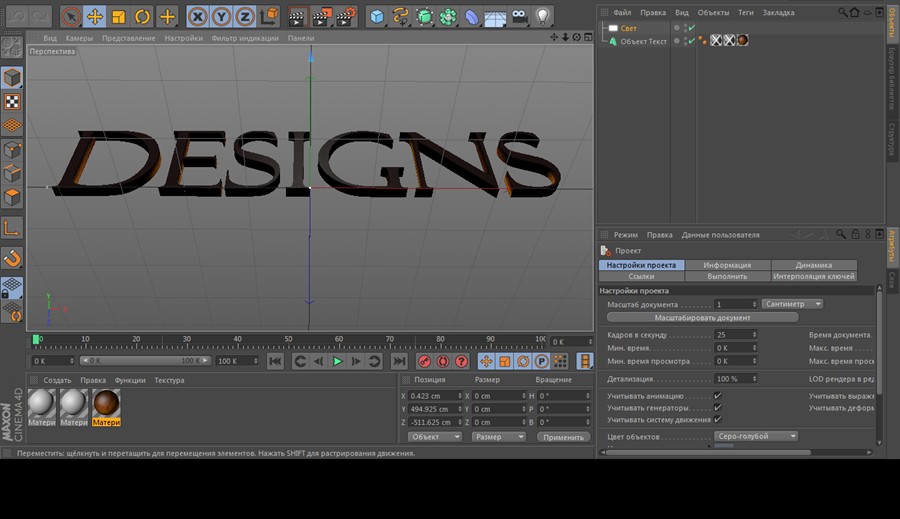Screen dimensions: 900x519
Task: Click the light bulb icon to add light
Action: point(542,17)
